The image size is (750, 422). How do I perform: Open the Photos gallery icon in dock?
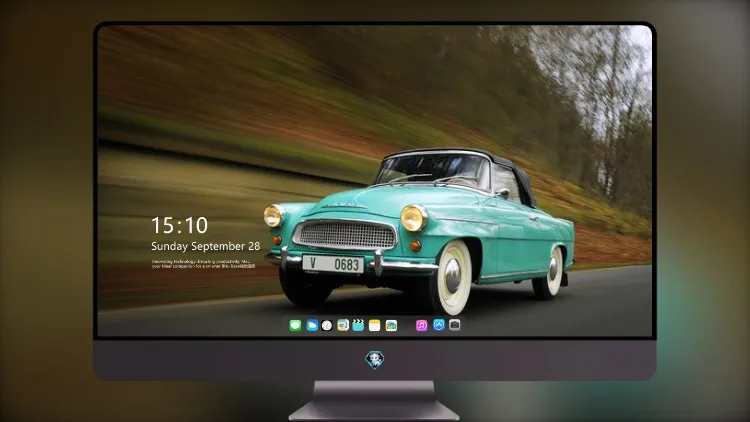pyautogui.click(x=391, y=325)
